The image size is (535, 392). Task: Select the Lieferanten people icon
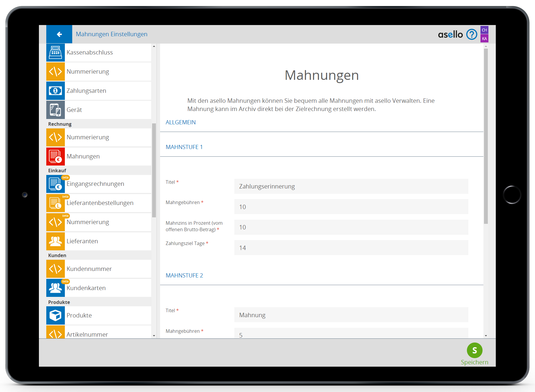pos(55,241)
